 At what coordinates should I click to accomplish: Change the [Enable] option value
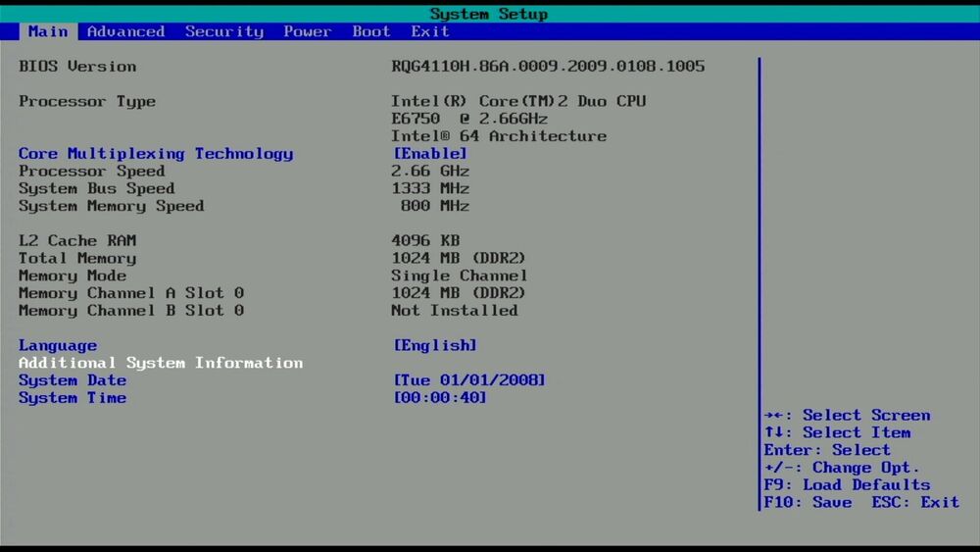coord(430,154)
